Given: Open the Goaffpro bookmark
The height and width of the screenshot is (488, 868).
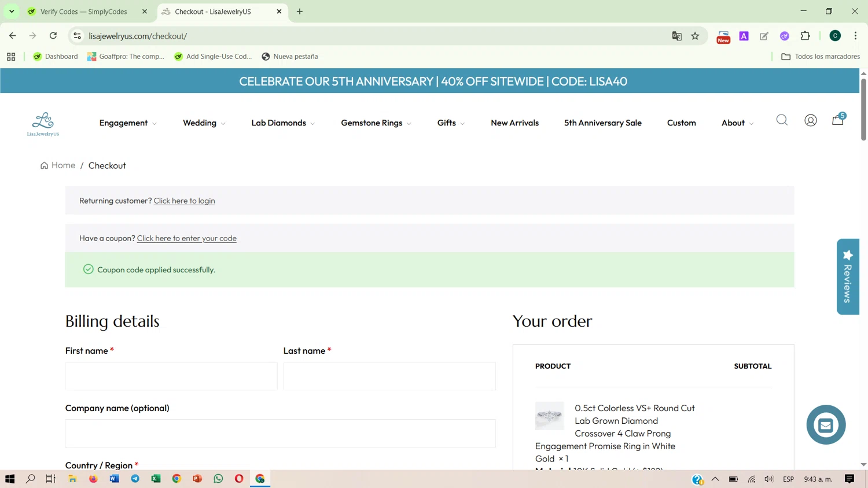Looking at the screenshot, I should click(x=126, y=57).
